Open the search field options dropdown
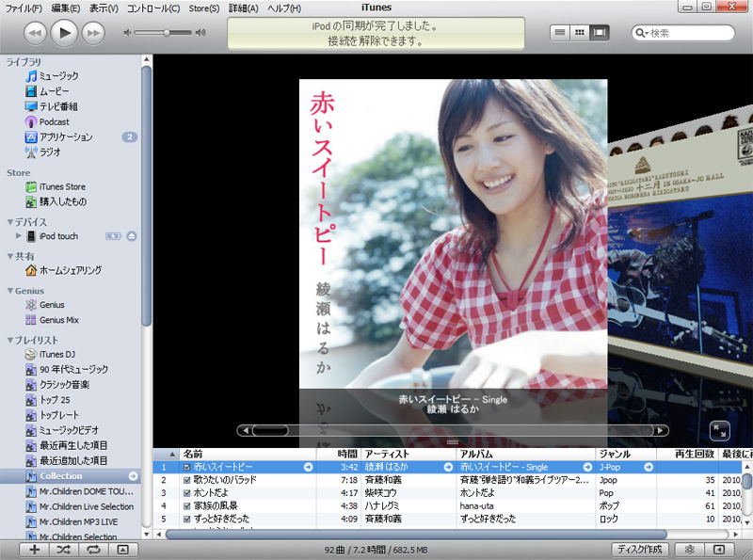 (642, 33)
